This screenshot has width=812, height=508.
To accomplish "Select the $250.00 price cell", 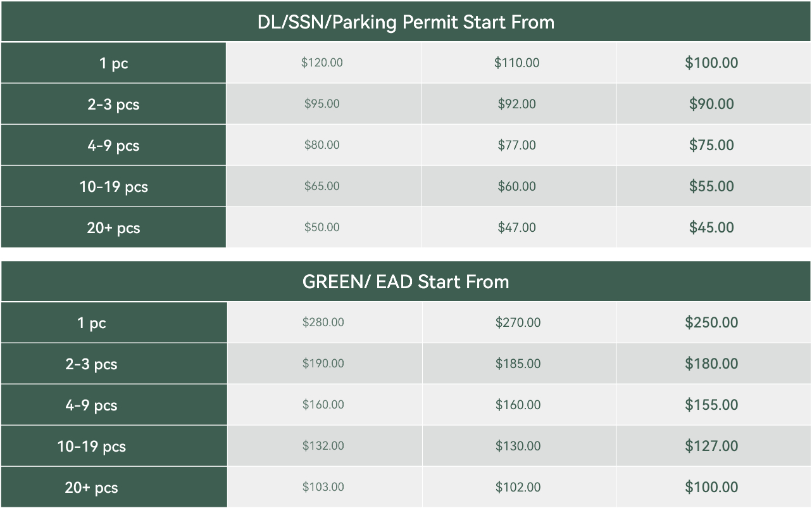I will click(x=711, y=322).
